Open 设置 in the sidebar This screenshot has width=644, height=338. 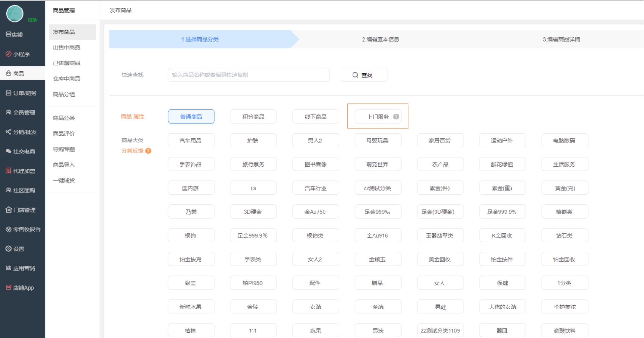(x=15, y=249)
